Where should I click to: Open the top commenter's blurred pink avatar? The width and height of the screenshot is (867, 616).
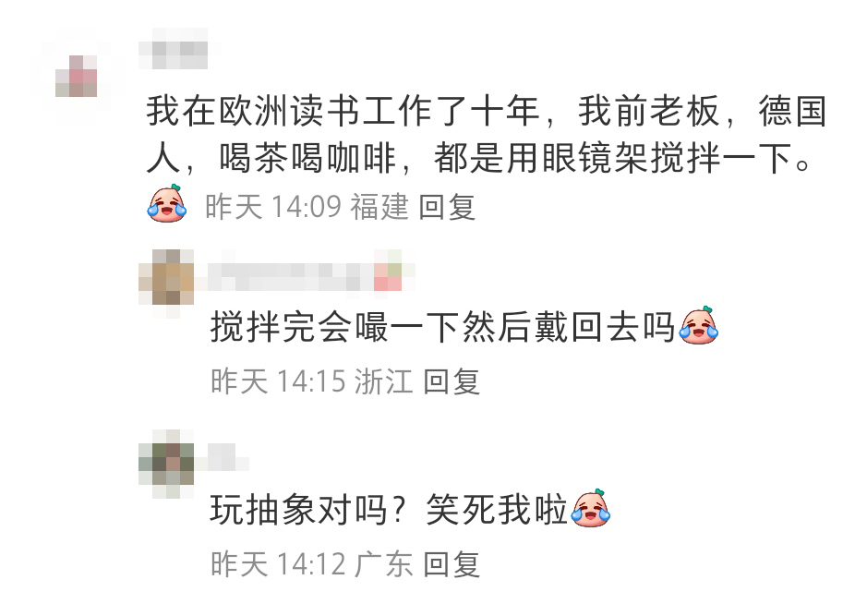(x=77, y=76)
